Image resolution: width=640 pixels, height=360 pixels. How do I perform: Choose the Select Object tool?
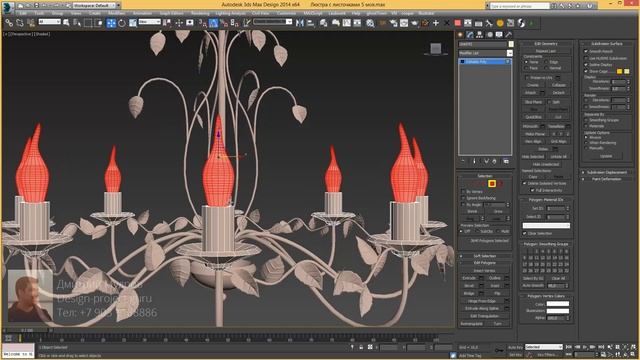pos(66,23)
